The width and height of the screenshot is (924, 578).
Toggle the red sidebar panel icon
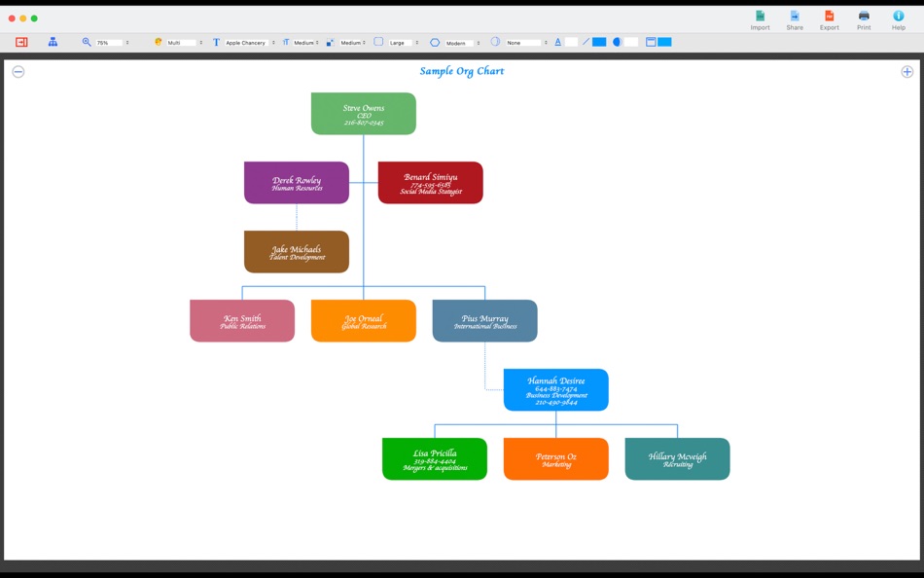[21, 42]
